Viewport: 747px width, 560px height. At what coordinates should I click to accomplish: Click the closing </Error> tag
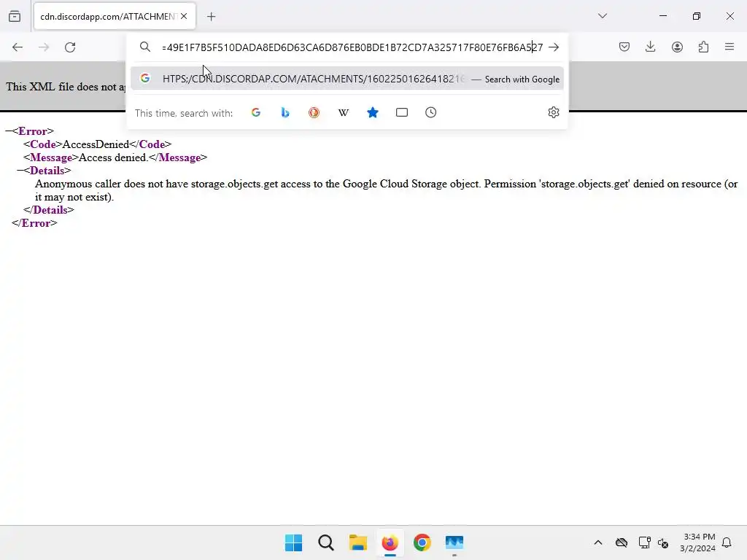click(34, 223)
